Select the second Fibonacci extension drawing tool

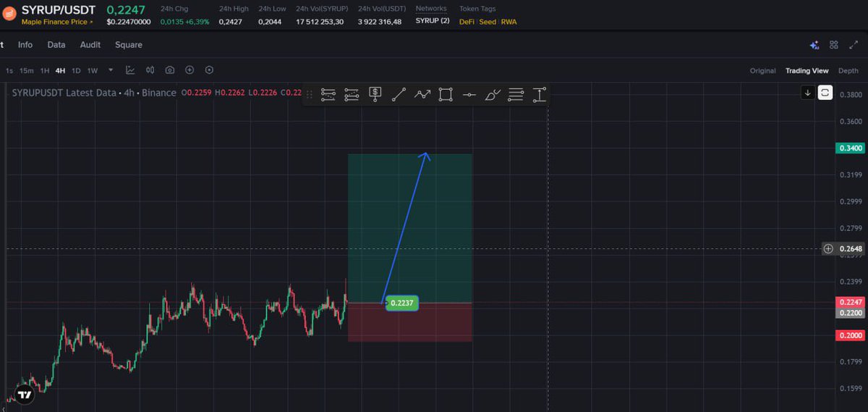pyautogui.click(x=352, y=94)
